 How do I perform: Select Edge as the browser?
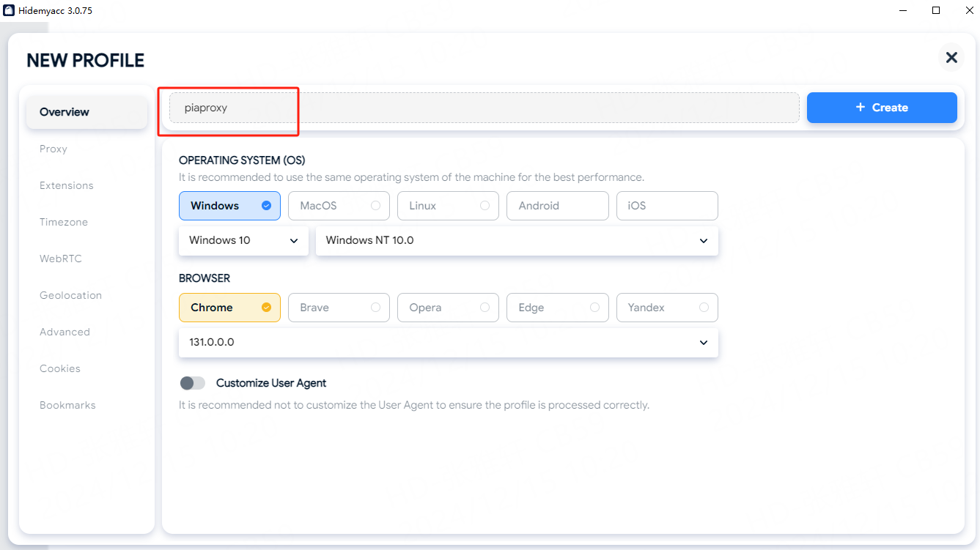[x=557, y=308]
